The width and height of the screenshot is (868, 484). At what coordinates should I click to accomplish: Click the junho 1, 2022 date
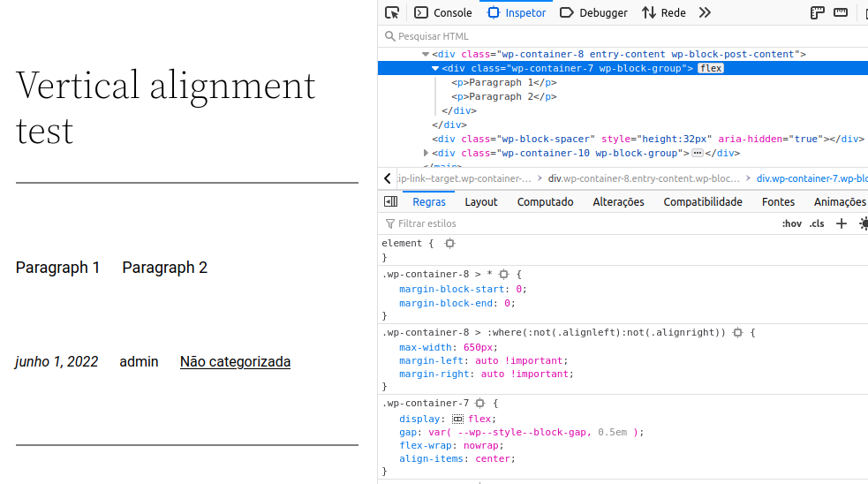[57, 361]
